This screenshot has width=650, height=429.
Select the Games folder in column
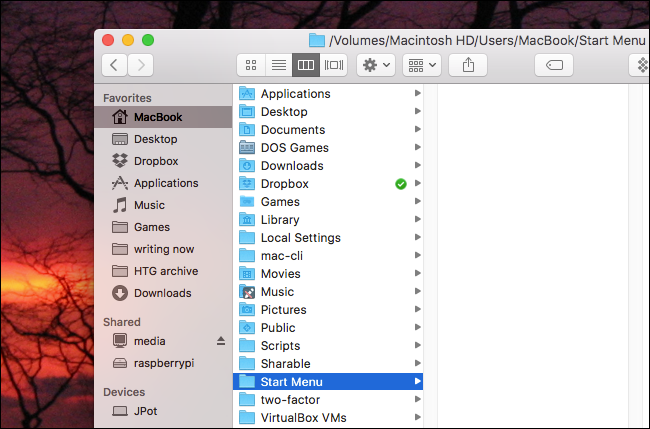(x=328, y=201)
